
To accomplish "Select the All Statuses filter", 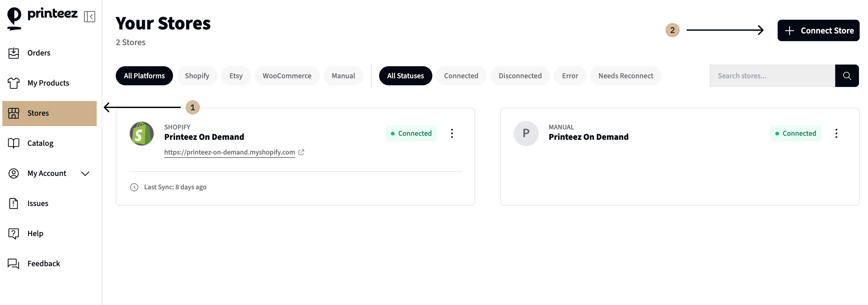I will click(x=405, y=76).
